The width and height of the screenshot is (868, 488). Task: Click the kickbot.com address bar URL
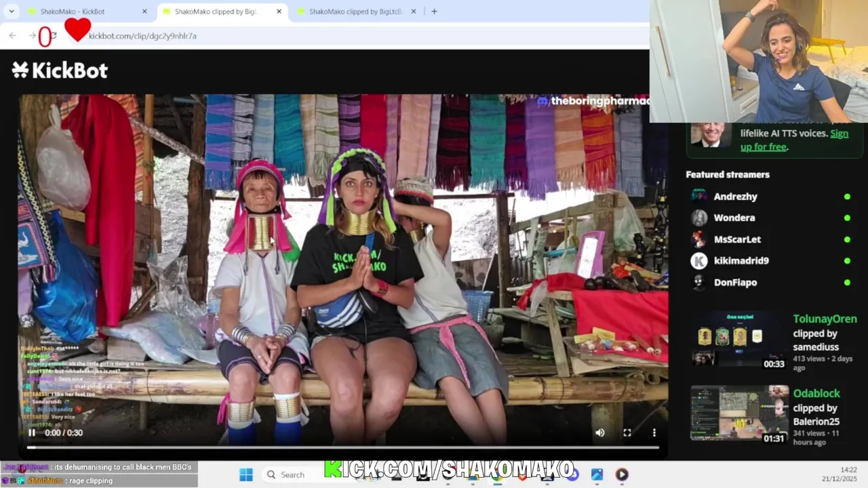pos(142,36)
